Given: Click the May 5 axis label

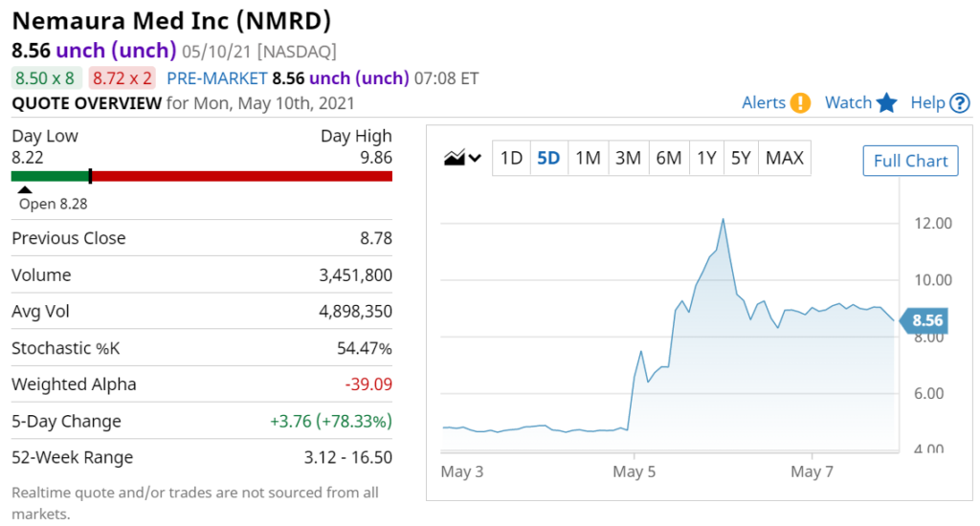Looking at the screenshot, I should tap(635, 471).
